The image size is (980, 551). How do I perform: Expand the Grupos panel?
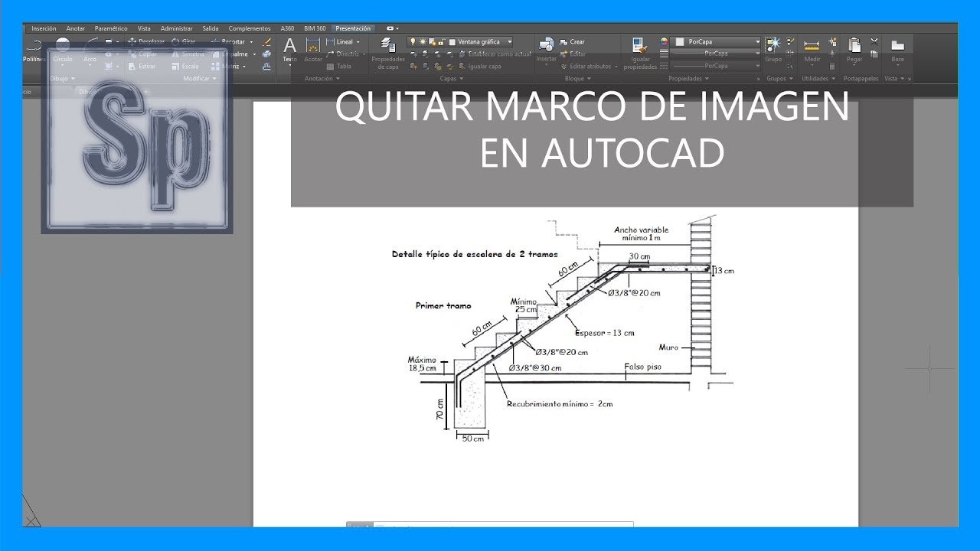tap(780, 78)
